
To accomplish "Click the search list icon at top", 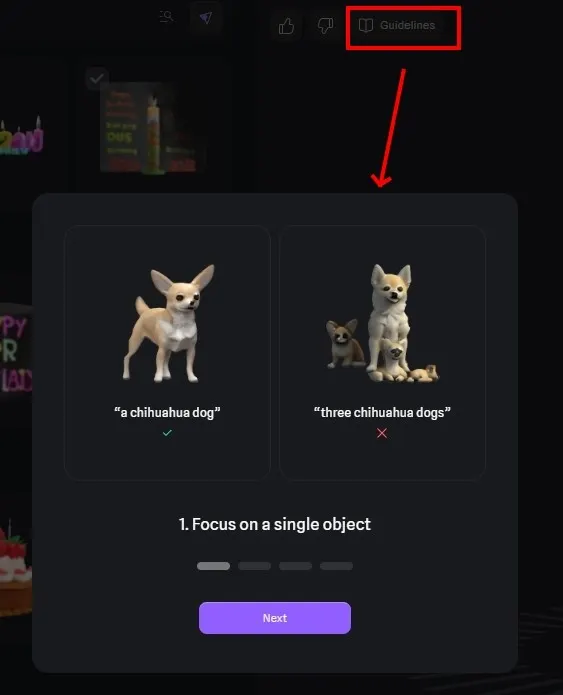I will [x=166, y=17].
